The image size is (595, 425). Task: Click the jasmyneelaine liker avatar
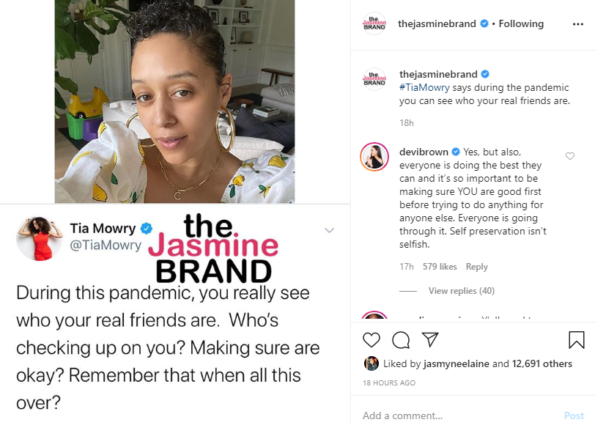(x=371, y=364)
